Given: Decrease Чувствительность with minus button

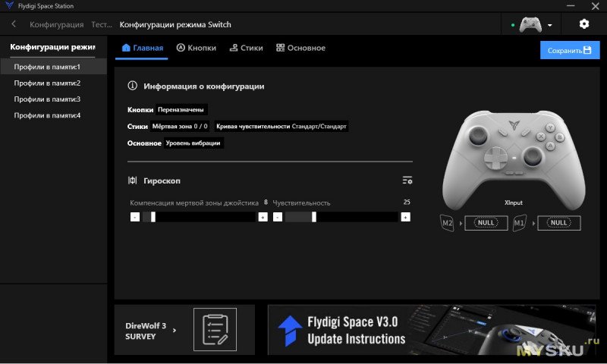Looking at the screenshot, I should tap(278, 217).
